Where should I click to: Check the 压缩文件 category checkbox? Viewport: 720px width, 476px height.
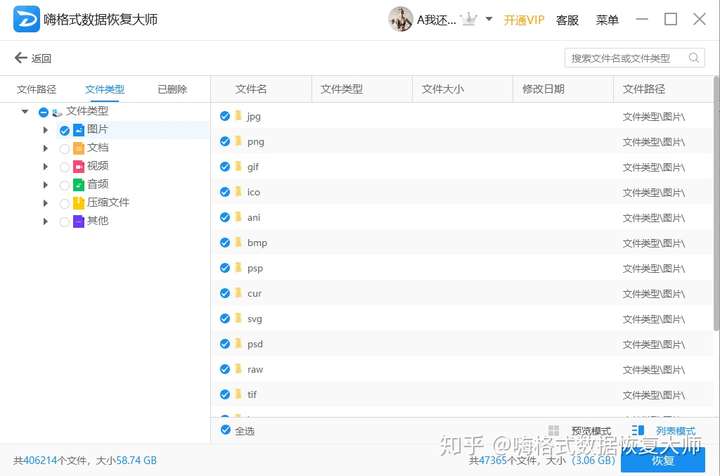pos(64,203)
